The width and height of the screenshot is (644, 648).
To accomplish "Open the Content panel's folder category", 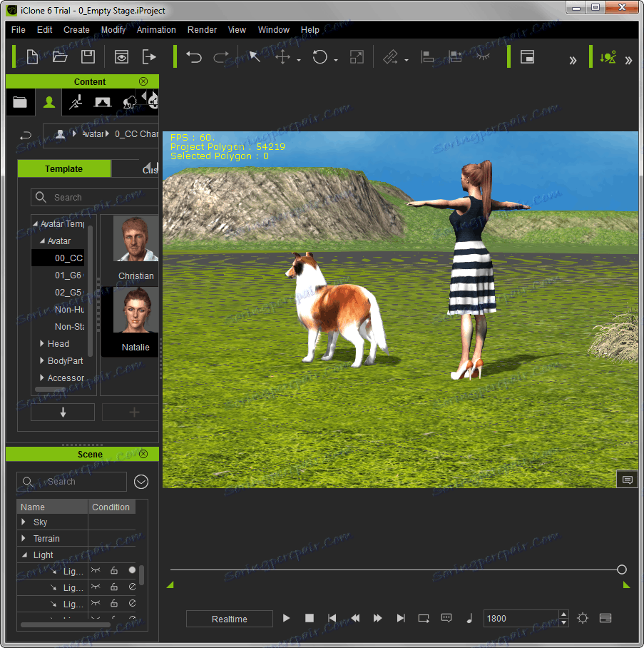I will click(20, 101).
